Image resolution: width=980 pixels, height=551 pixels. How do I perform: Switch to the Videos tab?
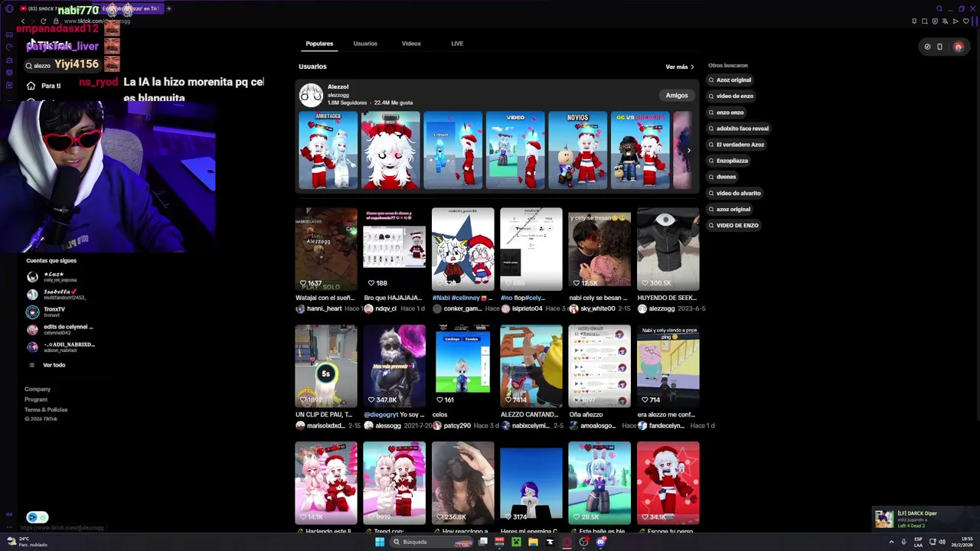pos(411,44)
